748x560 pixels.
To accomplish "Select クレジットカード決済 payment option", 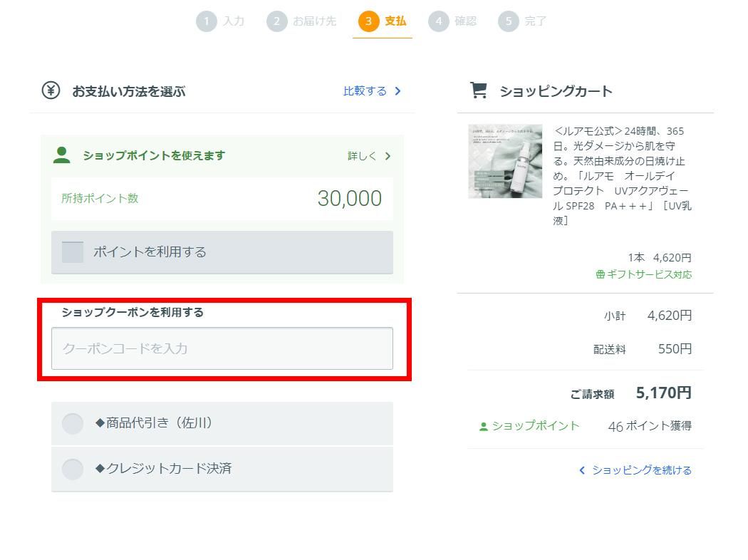I will [73, 469].
